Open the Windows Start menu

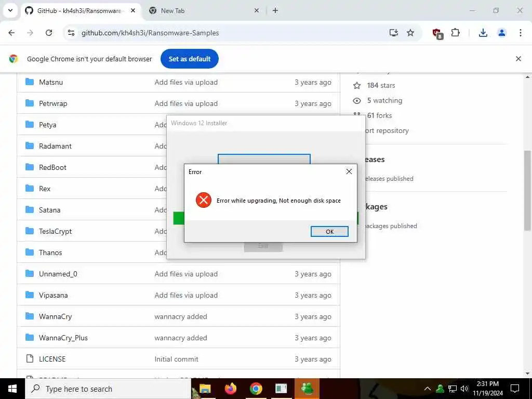pyautogui.click(x=12, y=389)
